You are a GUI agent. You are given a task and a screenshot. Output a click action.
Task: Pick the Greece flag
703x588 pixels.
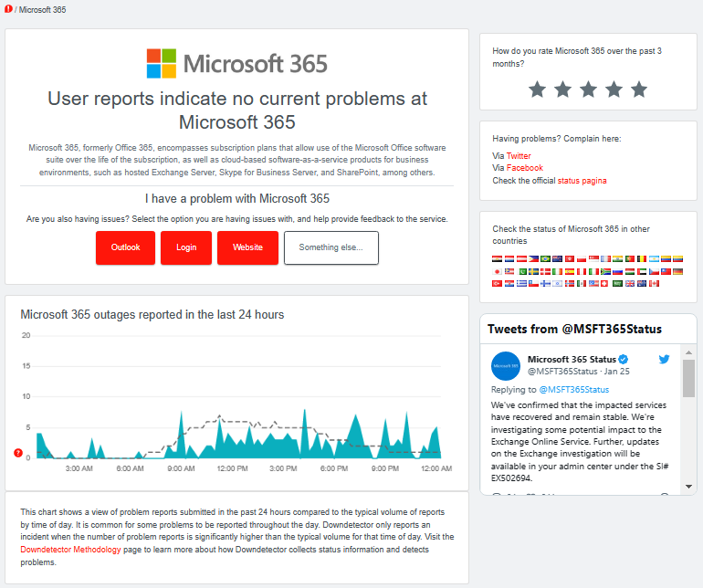(521, 283)
